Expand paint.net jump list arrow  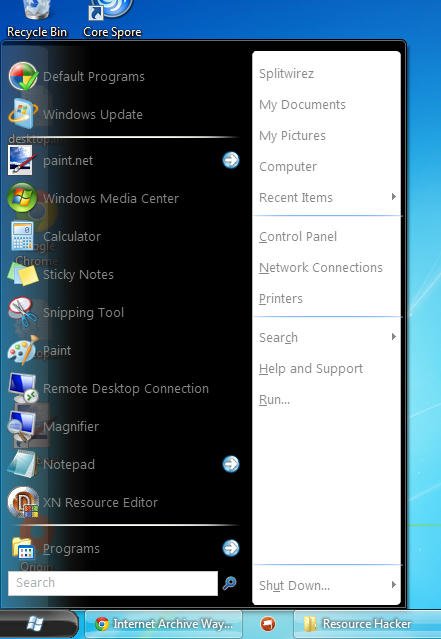click(x=231, y=160)
